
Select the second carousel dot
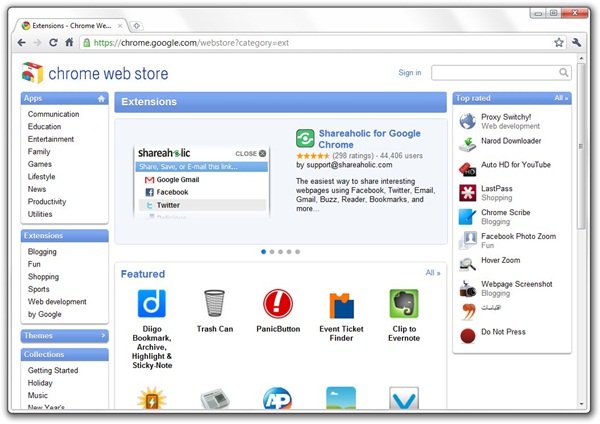tap(272, 252)
